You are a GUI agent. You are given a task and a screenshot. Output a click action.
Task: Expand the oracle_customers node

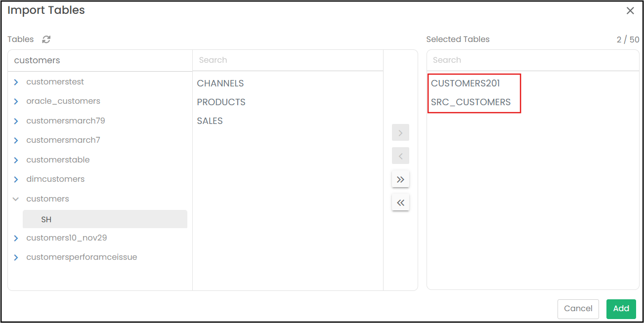16,101
